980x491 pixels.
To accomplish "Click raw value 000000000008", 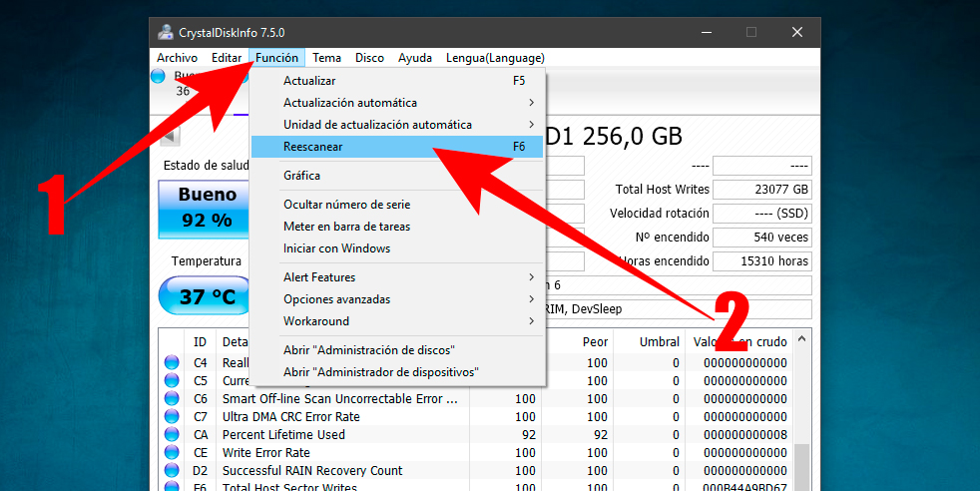I will click(745, 435).
